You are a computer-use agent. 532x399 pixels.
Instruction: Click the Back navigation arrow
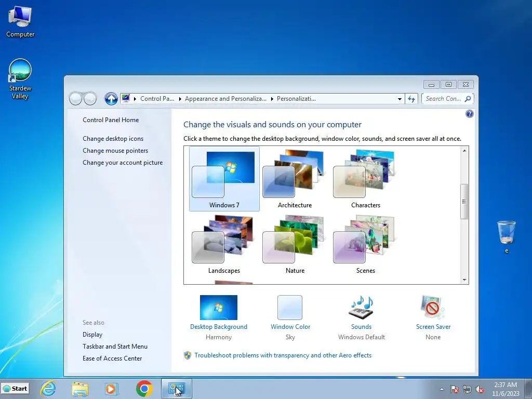point(75,99)
